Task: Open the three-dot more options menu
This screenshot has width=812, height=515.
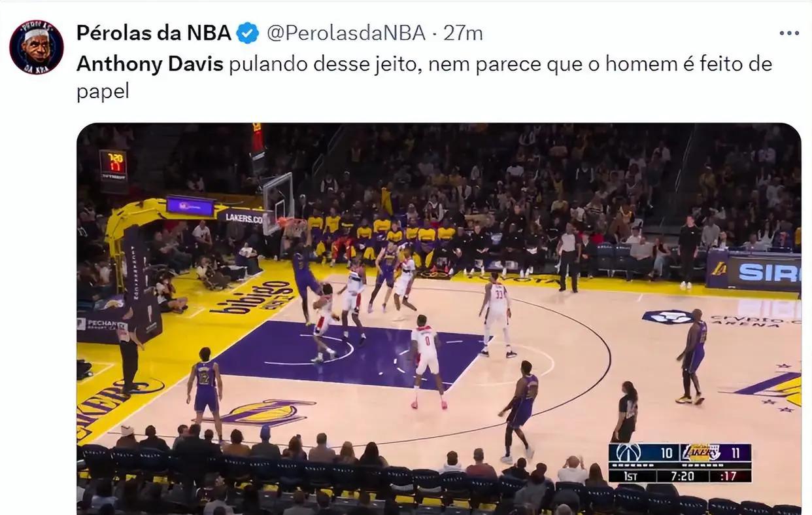Action: tap(789, 33)
